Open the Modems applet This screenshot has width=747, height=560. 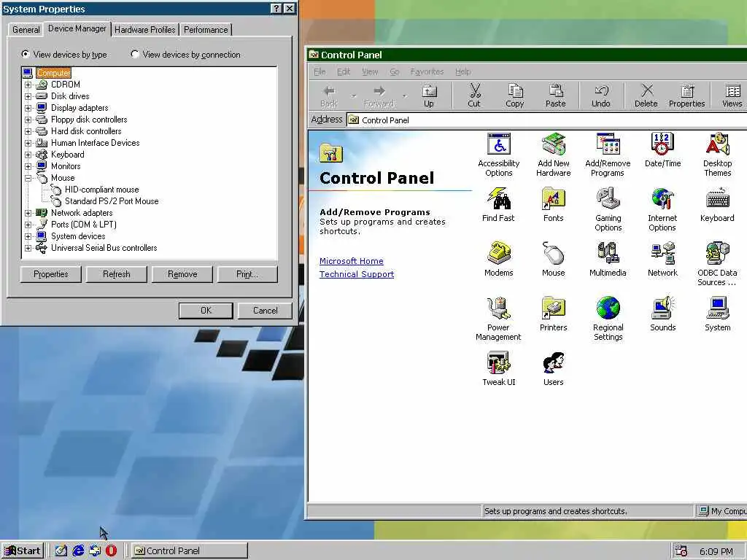(498, 260)
